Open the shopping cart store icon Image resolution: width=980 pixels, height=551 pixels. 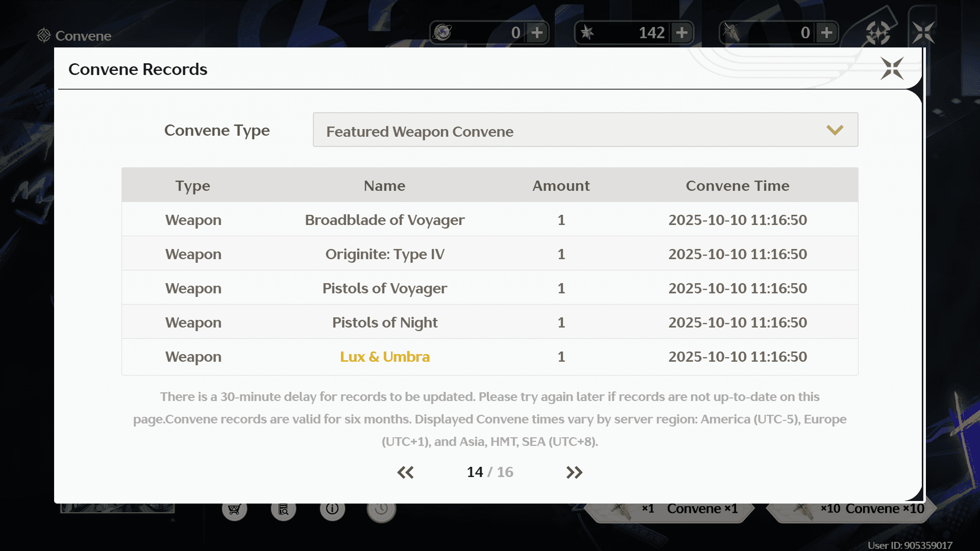(234, 509)
